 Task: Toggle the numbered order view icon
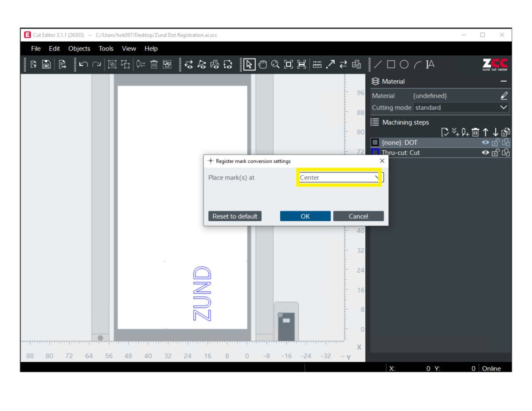tap(215, 65)
